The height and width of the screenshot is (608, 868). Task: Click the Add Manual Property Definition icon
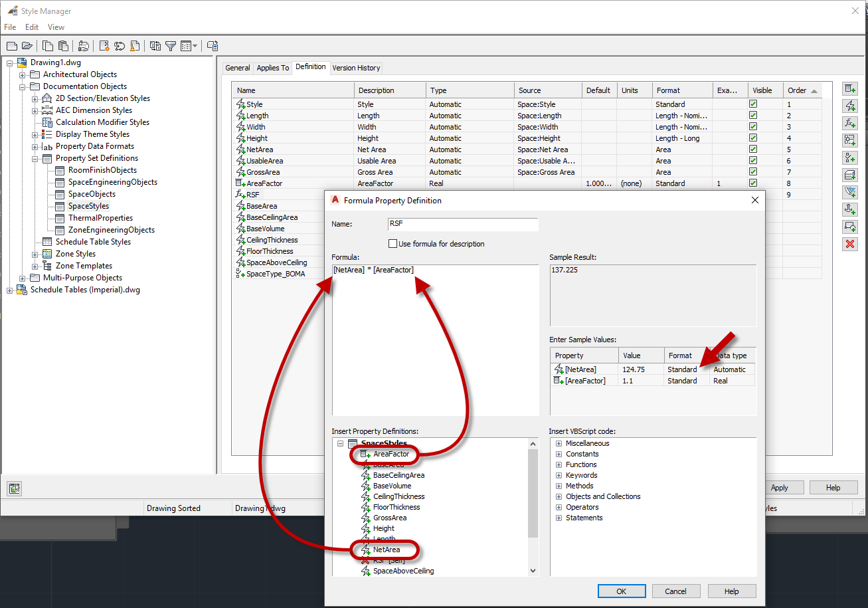(851, 88)
